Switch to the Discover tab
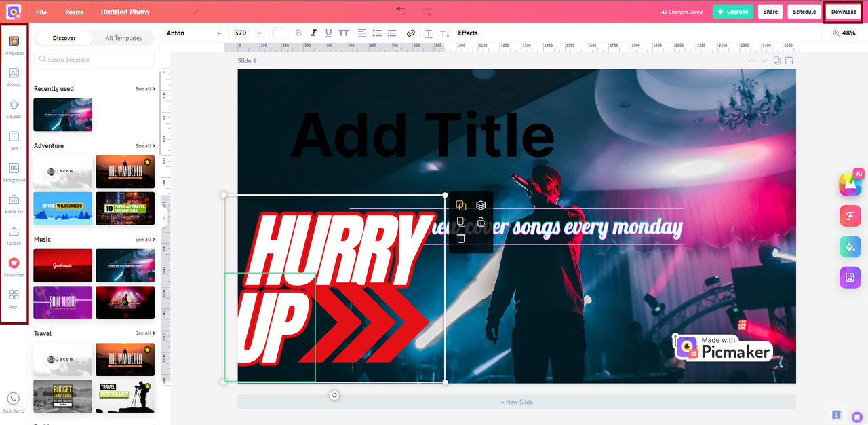This screenshot has width=868, height=425. coord(64,38)
